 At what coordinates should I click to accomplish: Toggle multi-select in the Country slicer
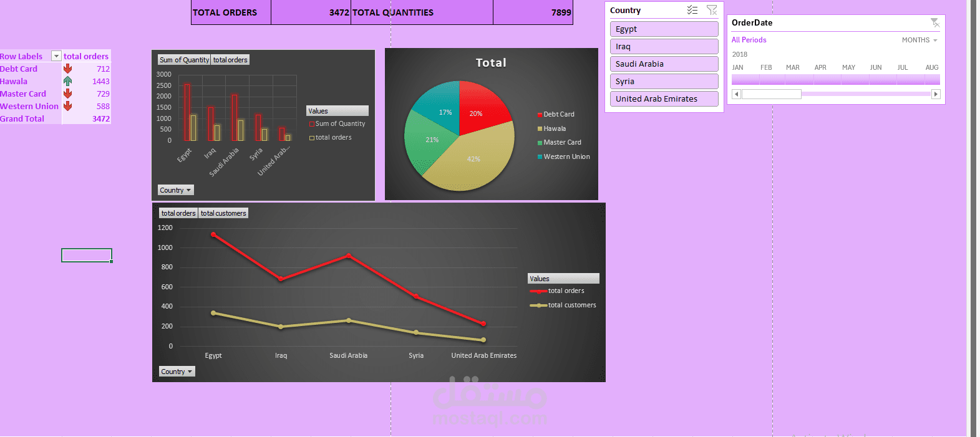point(692,10)
